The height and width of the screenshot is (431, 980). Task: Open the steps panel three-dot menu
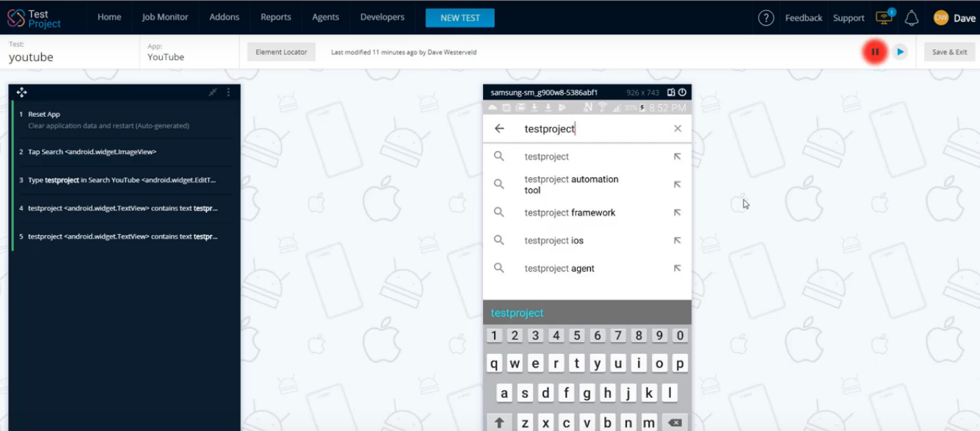coord(228,92)
